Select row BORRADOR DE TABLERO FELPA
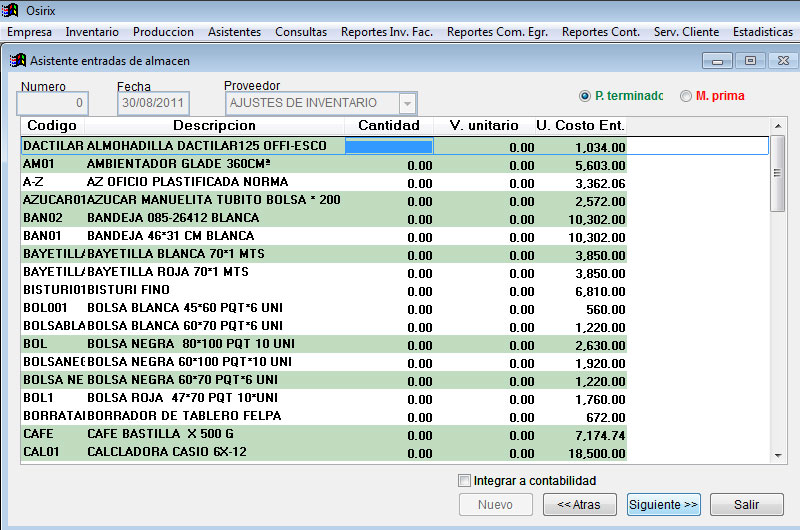Viewport: 800px width, 530px height. 324,416
